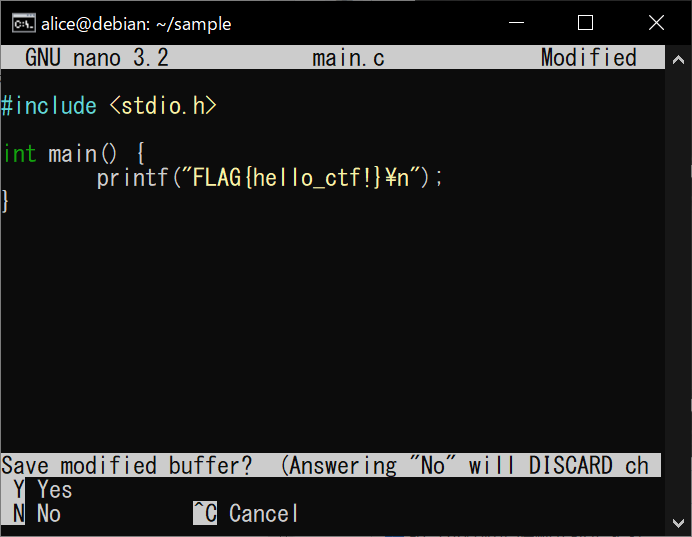Minimize the terminal window
This screenshot has height=537, width=692.
pyautogui.click(x=516, y=23)
